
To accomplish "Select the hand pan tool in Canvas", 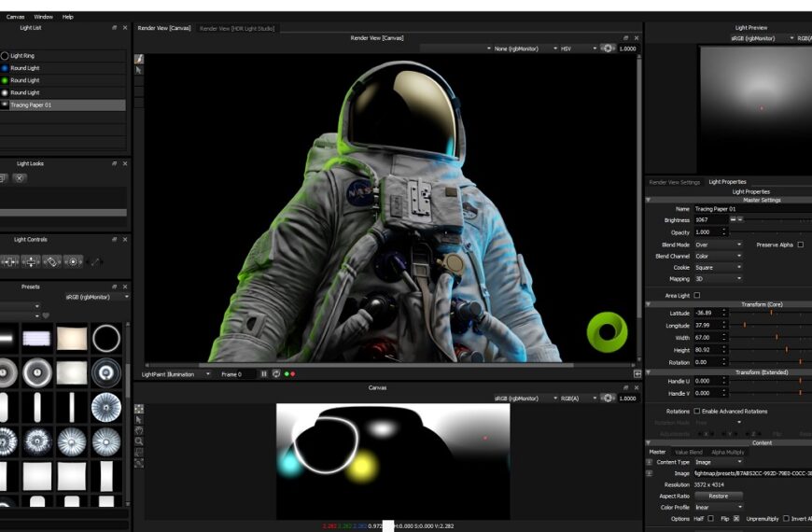I will click(x=139, y=430).
